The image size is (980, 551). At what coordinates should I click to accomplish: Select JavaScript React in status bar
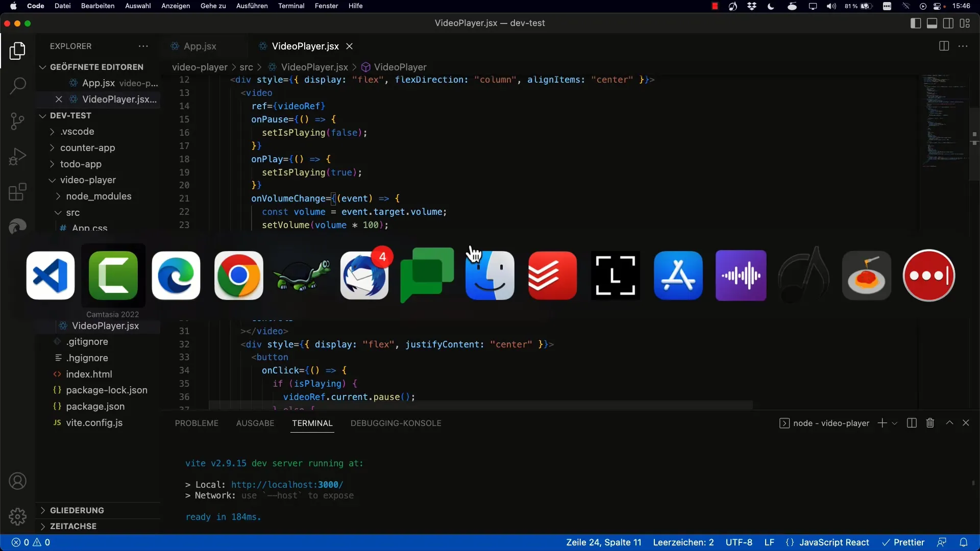tap(835, 542)
